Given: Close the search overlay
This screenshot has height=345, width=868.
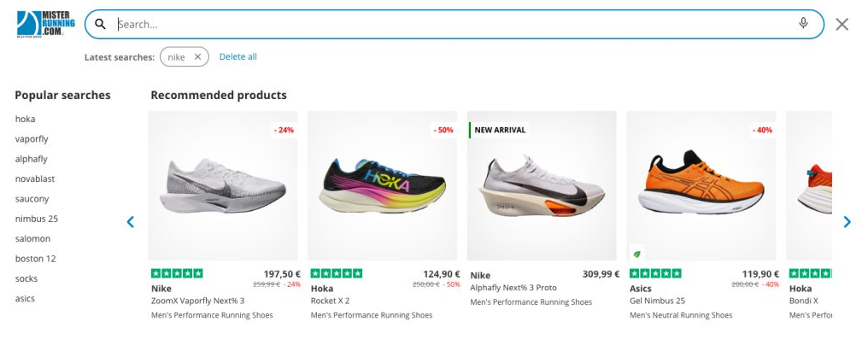Looking at the screenshot, I should click(842, 24).
